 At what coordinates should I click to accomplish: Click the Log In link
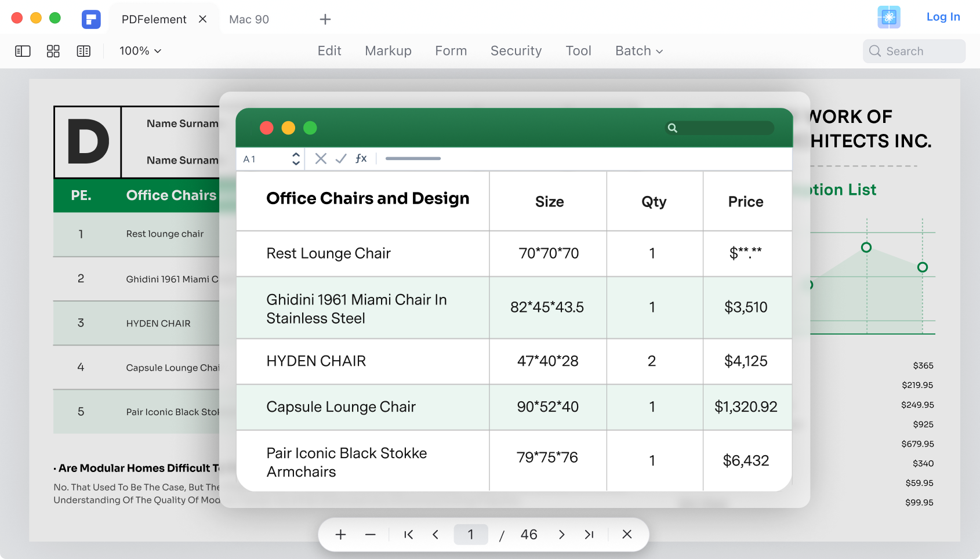tap(943, 17)
